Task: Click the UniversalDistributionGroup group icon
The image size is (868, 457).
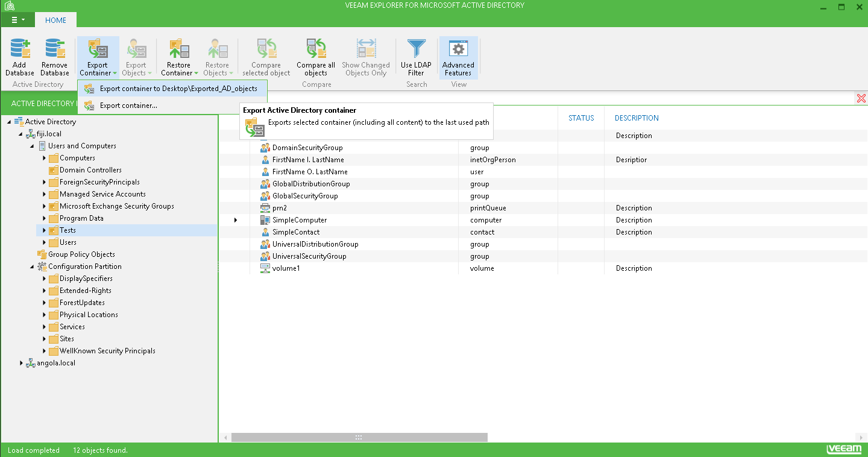Action: pyautogui.click(x=265, y=244)
